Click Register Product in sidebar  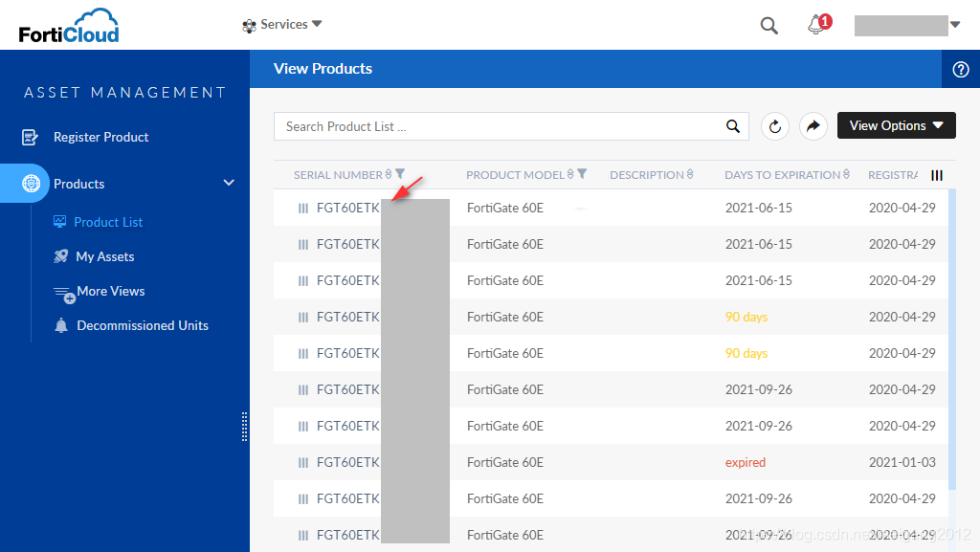(x=101, y=137)
